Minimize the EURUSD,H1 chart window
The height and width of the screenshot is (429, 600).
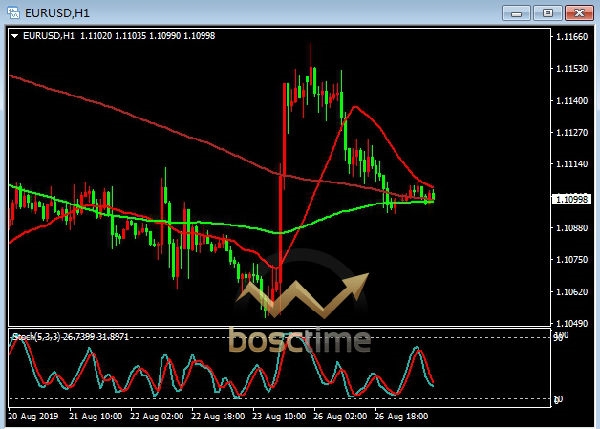517,12
